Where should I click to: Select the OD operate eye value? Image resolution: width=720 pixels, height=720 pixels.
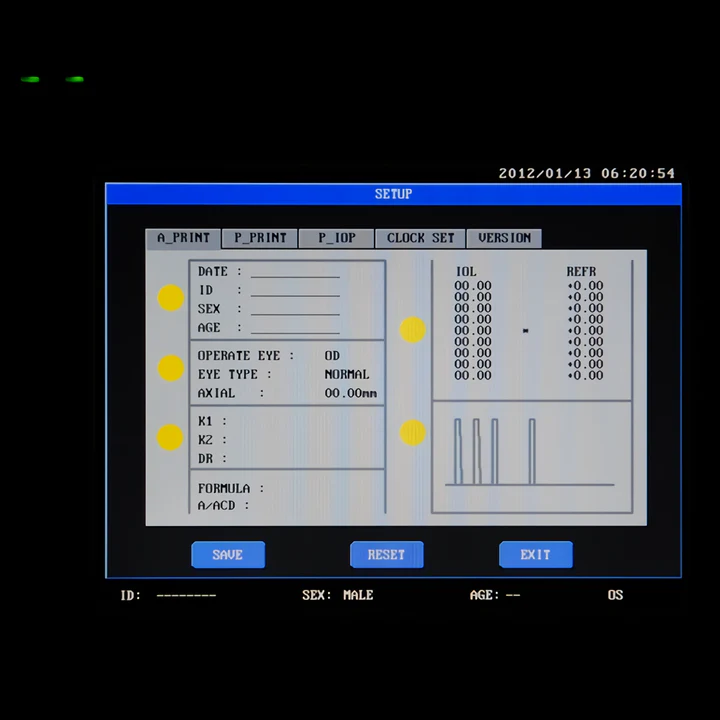click(332, 356)
